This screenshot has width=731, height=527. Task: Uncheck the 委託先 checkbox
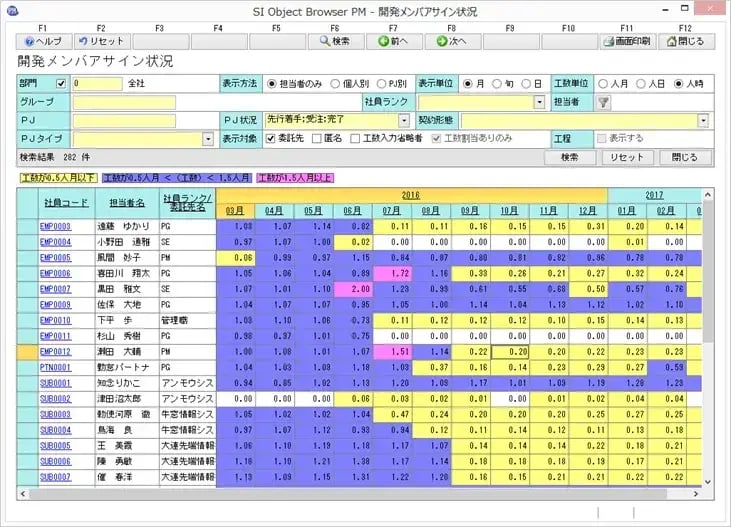270,138
